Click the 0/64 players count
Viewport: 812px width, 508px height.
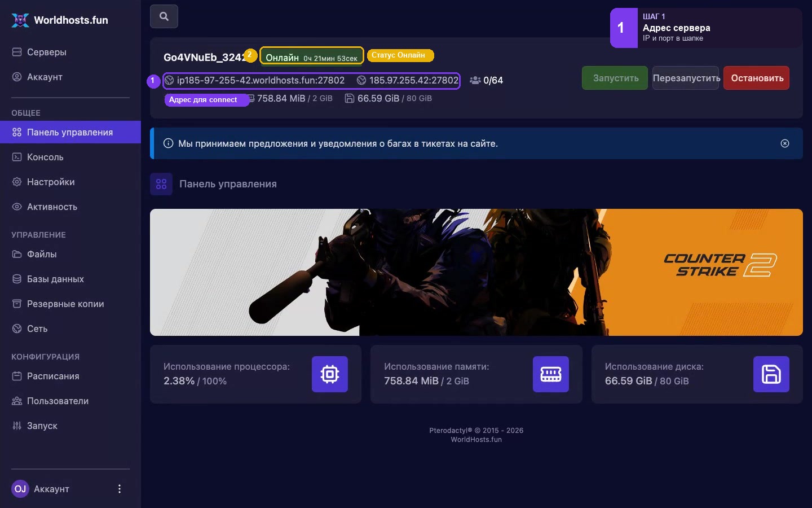click(x=493, y=80)
